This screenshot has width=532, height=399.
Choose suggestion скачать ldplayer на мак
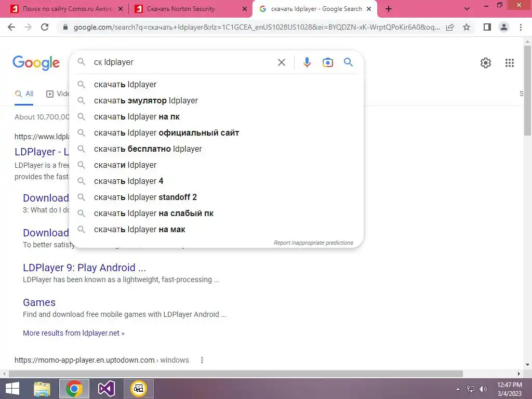[x=217, y=229]
